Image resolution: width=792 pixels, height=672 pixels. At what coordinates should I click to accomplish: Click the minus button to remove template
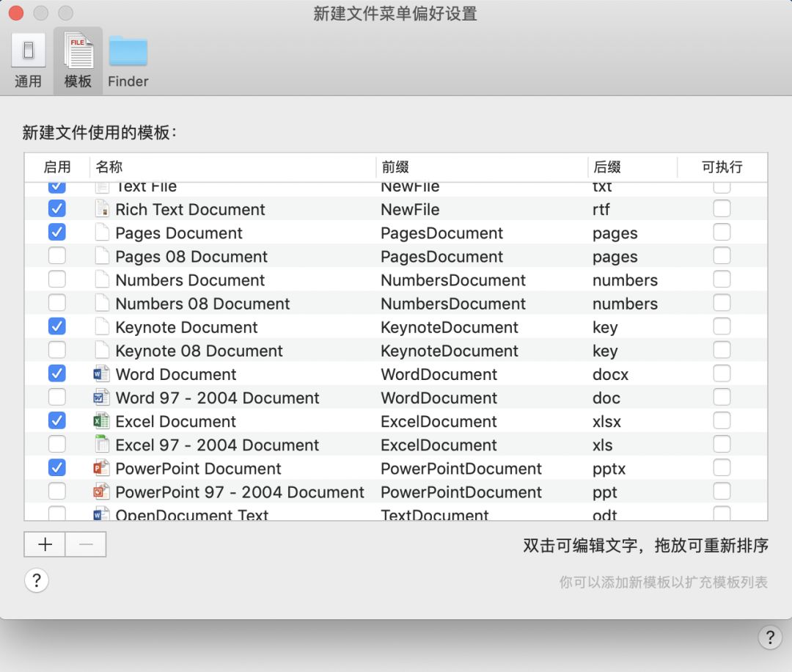(86, 545)
